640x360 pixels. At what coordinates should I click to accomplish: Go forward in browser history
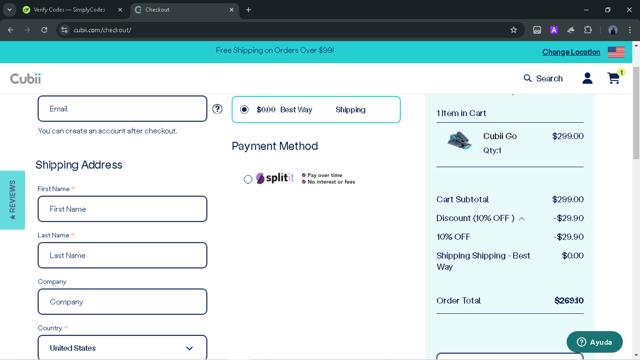coord(27,30)
